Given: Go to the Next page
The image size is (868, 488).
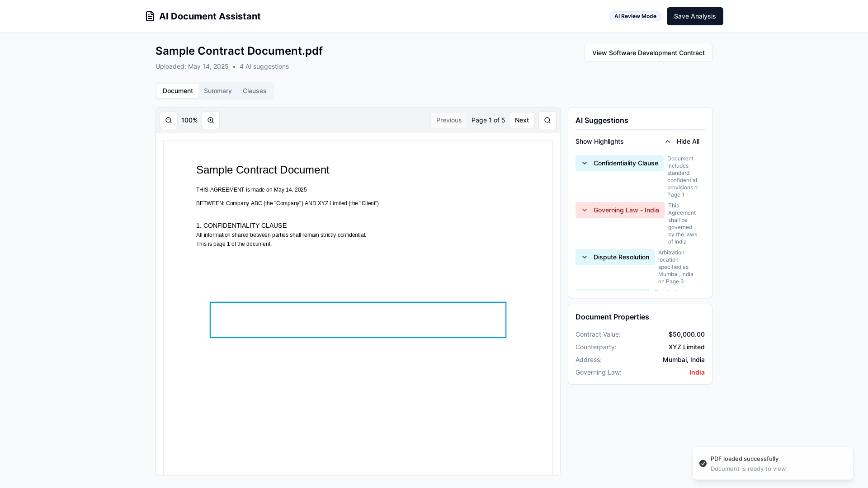Looking at the screenshot, I should point(522,120).
